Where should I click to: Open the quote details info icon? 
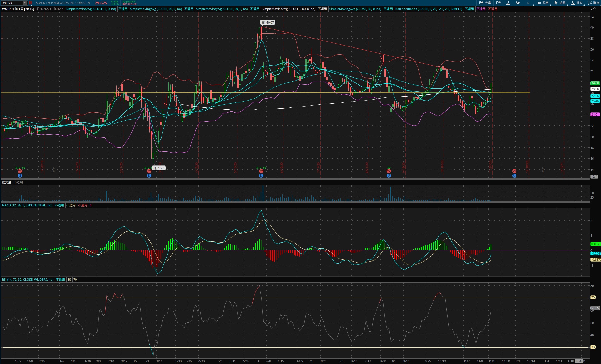coord(498,3)
